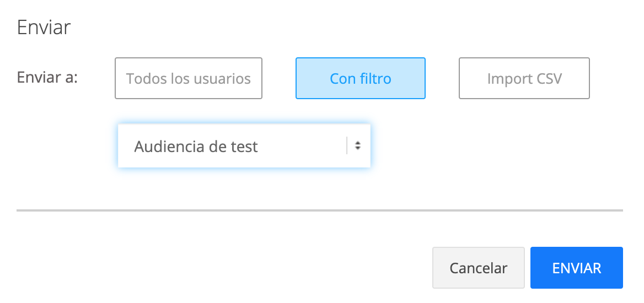The height and width of the screenshot is (303, 644).
Task: Click the separator beside the dropdown arrows
Action: coord(347,146)
